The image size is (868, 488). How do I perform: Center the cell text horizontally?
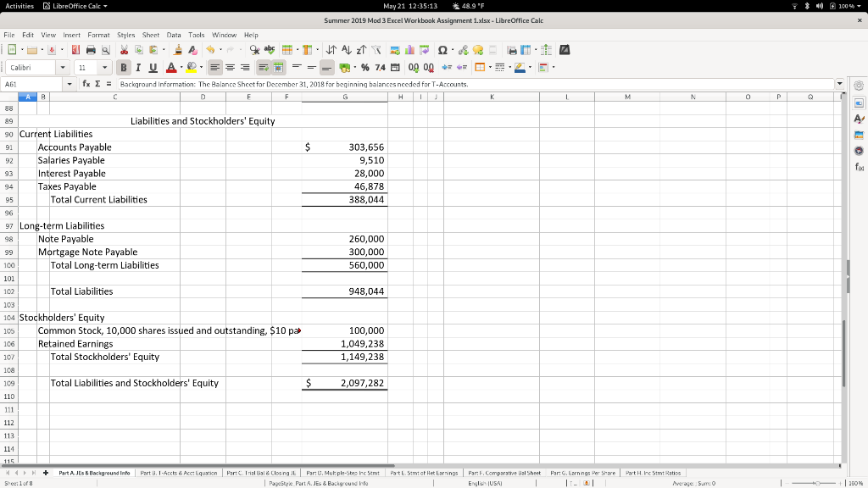(x=230, y=68)
